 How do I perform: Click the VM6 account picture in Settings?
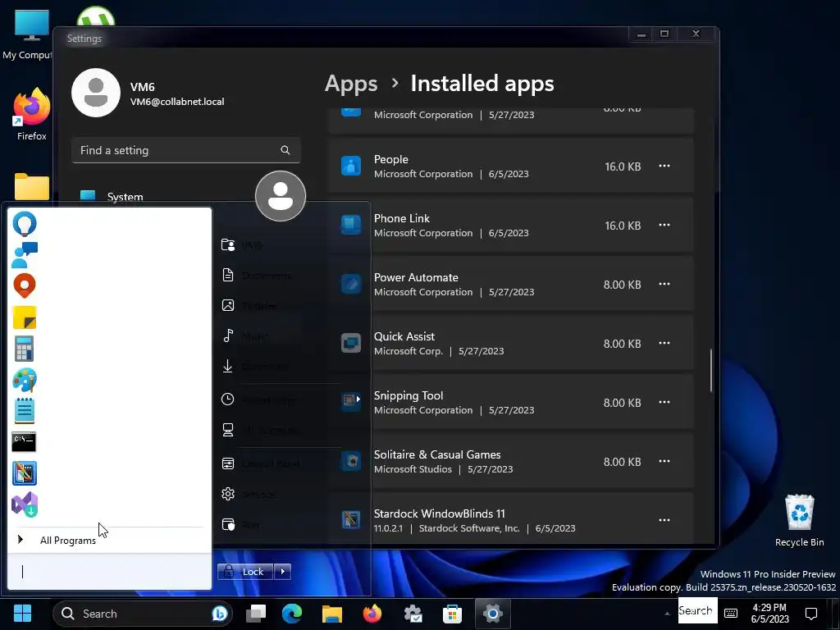pos(96,93)
